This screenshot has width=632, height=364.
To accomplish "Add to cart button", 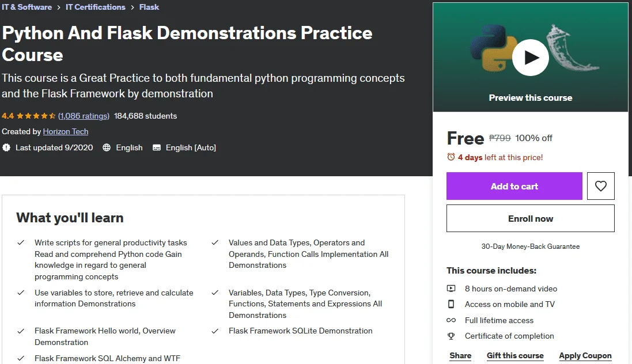I will click(514, 186).
